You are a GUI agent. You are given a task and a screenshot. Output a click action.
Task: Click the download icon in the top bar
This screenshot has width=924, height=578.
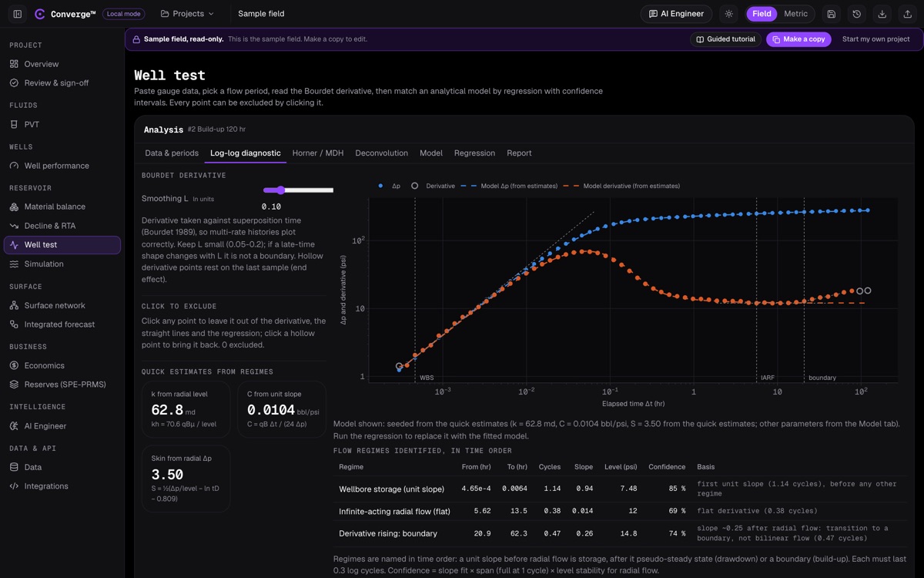[882, 14]
